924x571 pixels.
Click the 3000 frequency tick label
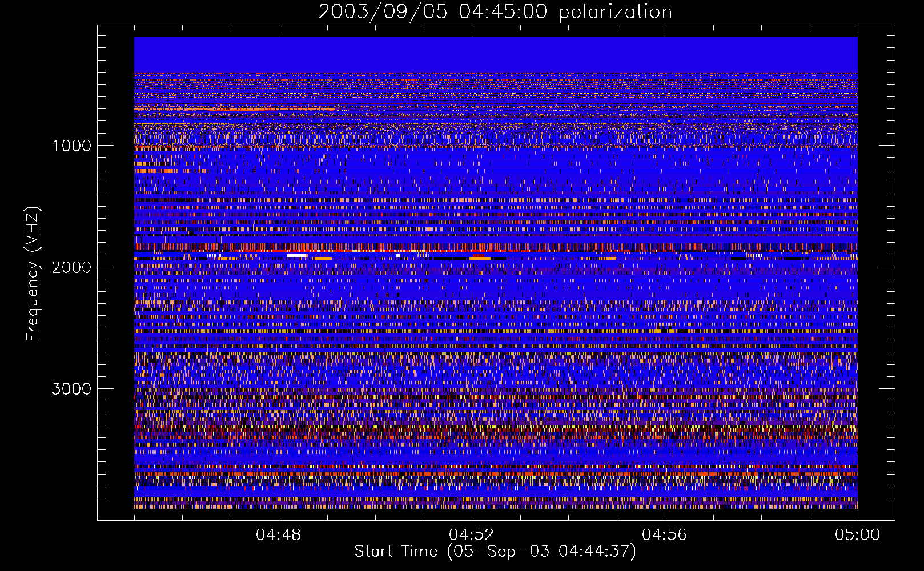(x=71, y=389)
